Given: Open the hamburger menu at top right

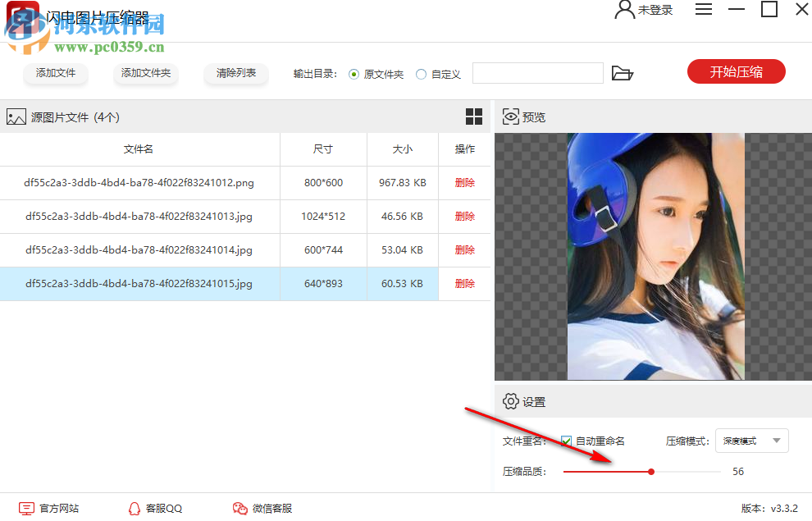Looking at the screenshot, I should point(704,9).
